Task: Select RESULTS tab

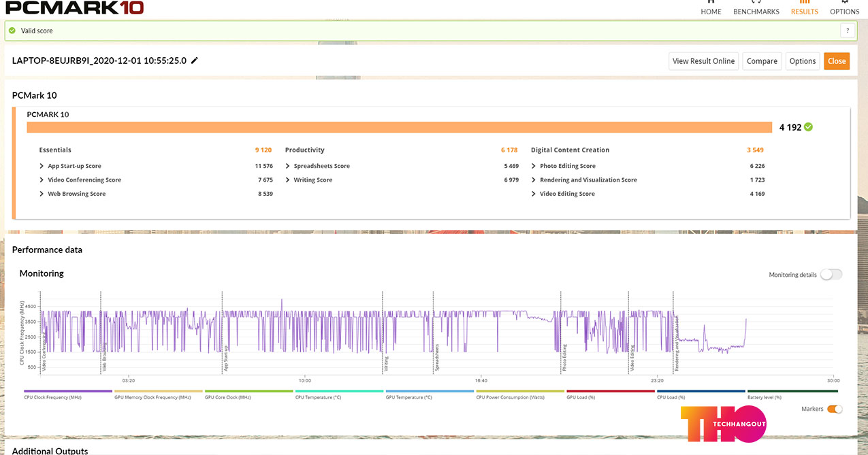Action: [804, 8]
